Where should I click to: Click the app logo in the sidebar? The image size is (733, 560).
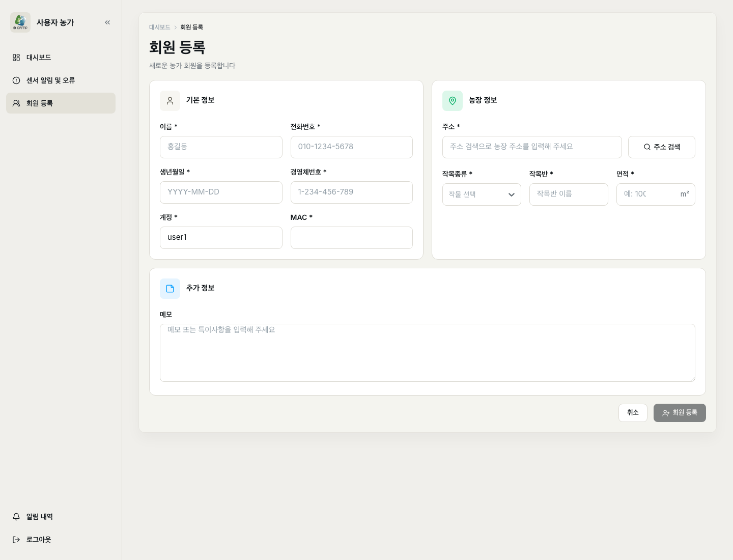coord(20,22)
